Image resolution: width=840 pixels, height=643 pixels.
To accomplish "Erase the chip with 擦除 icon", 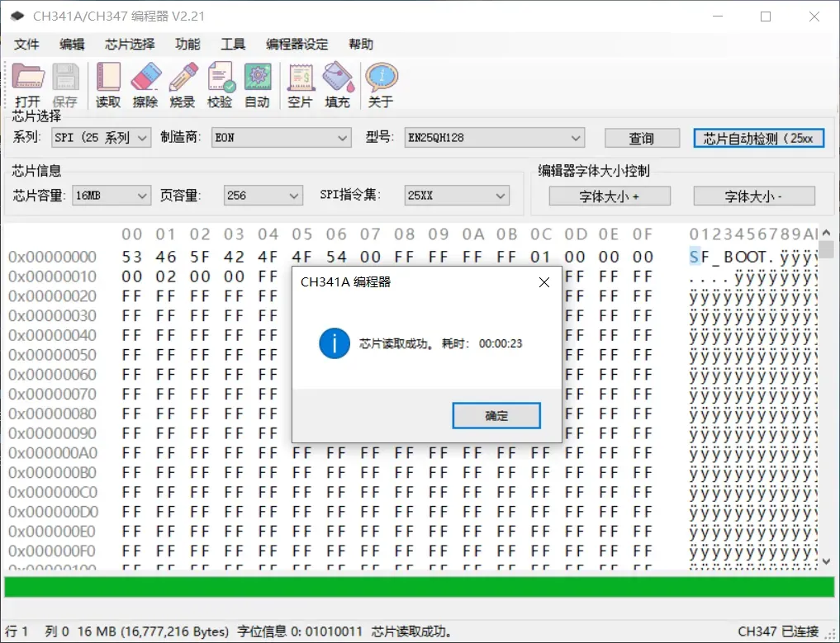I will 145,85.
